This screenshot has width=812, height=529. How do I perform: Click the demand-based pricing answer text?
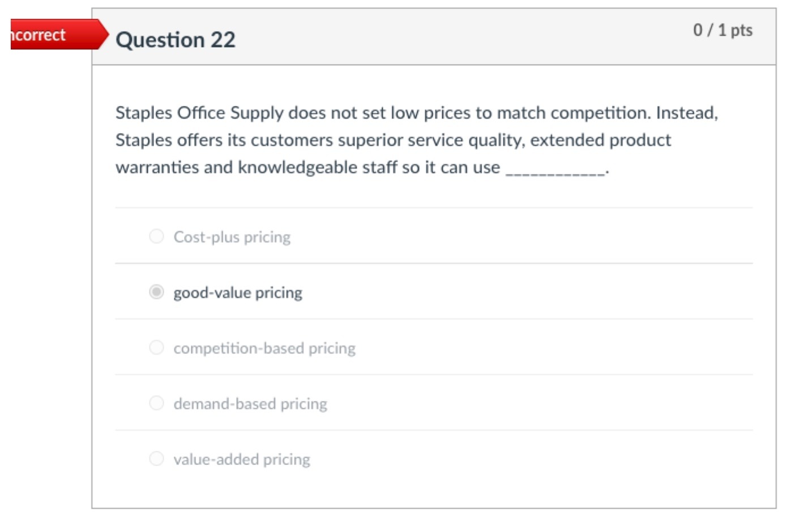click(250, 403)
